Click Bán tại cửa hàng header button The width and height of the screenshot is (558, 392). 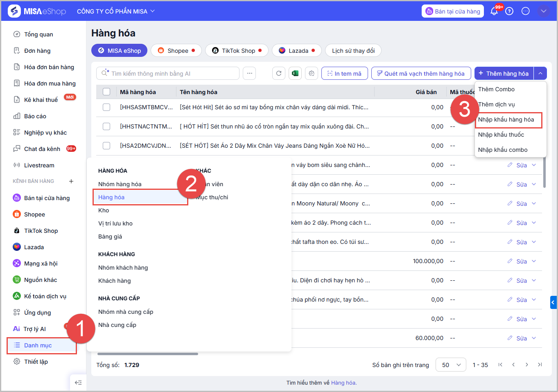tap(453, 11)
